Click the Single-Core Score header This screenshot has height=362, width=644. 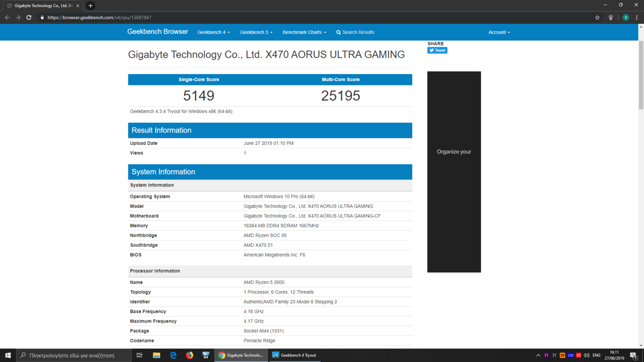(x=199, y=79)
